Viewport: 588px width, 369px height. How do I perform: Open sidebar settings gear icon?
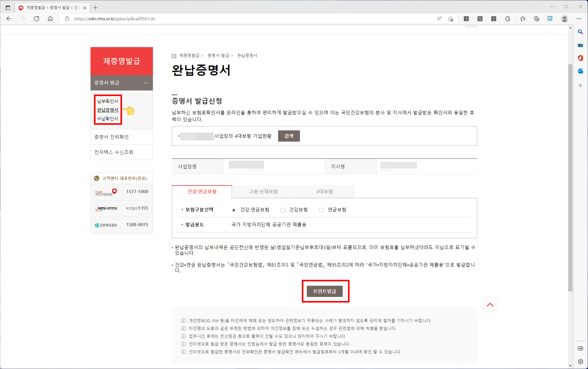581,361
